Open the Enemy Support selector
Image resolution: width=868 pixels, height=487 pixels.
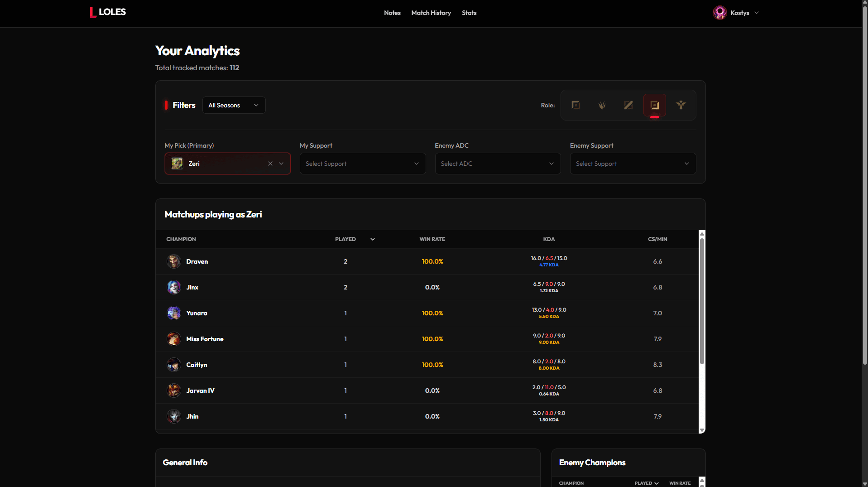633,164
